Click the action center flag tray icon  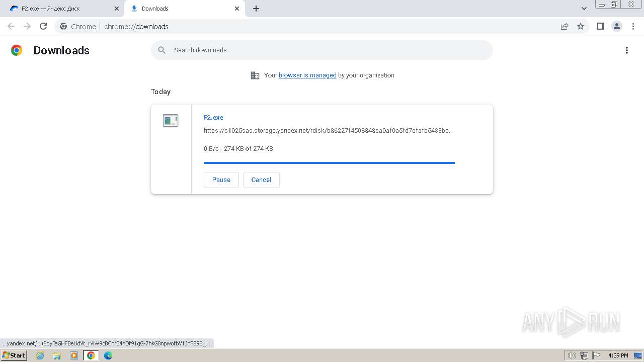click(596, 355)
